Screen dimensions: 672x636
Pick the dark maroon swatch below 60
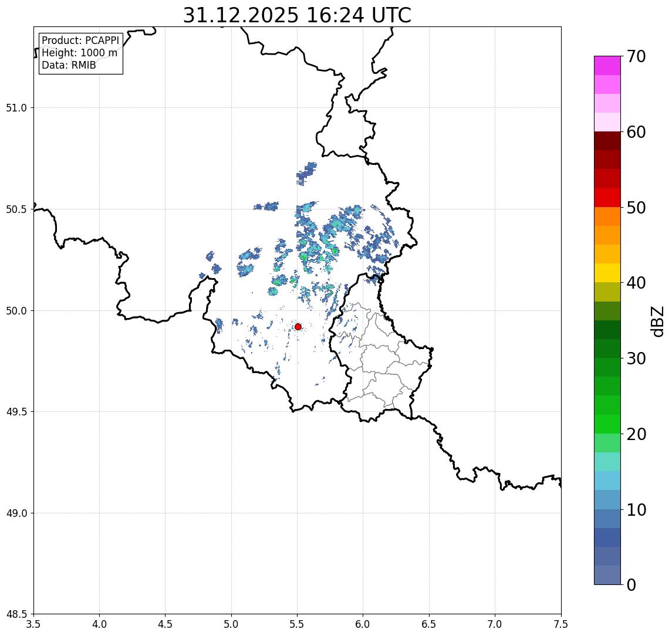pyautogui.click(x=607, y=141)
